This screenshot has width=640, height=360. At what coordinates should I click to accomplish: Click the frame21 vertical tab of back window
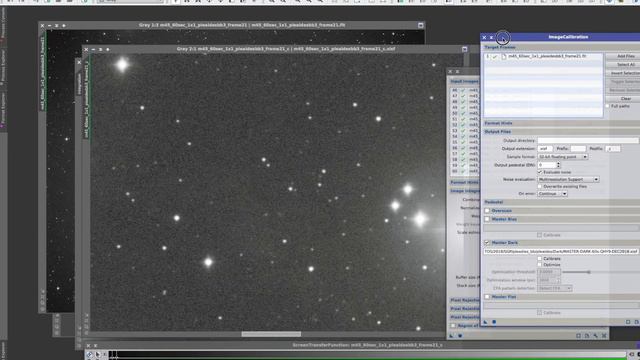click(x=42, y=73)
